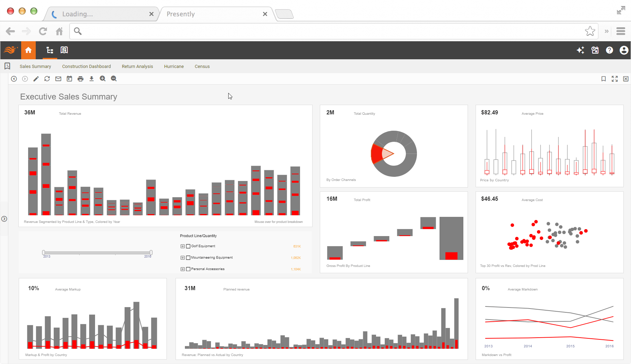Image resolution: width=631 pixels, height=364 pixels.
Task: Click the Executive Sales Summary title
Action: tap(69, 97)
